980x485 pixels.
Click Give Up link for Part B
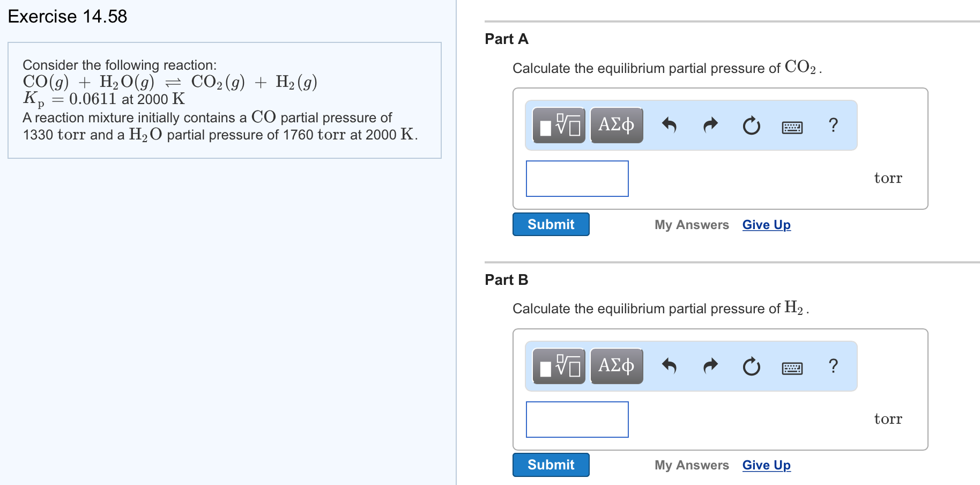click(766, 465)
